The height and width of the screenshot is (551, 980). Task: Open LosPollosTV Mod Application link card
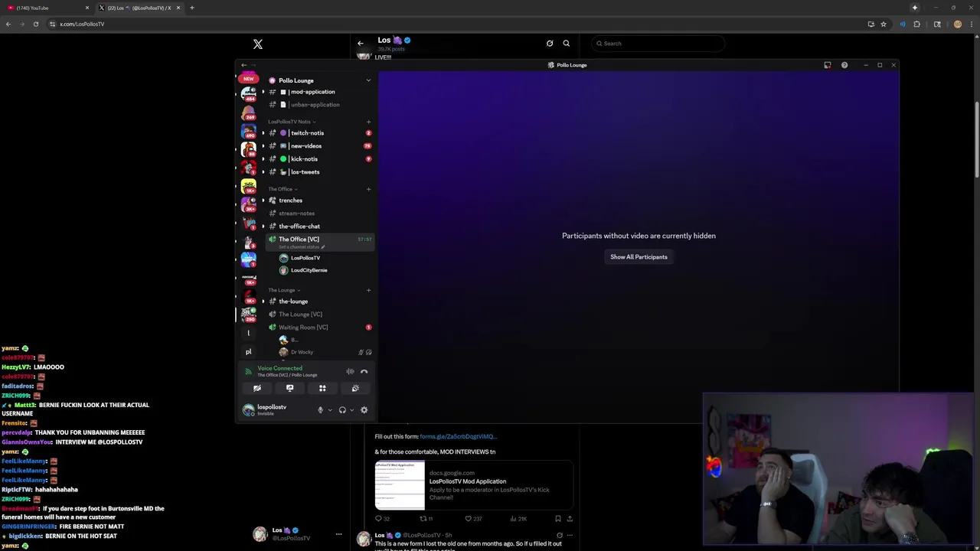tap(474, 485)
